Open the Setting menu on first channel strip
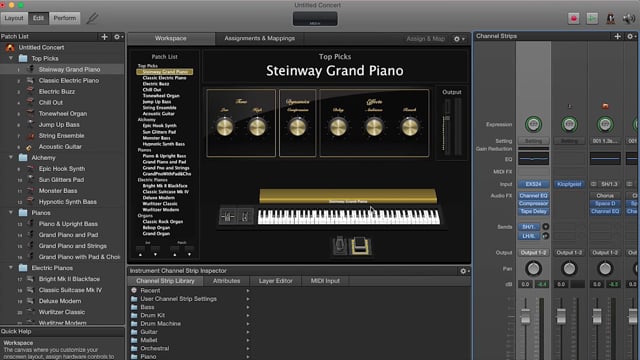Screen dimensions: 640x360 pyautogui.click(x=533, y=141)
